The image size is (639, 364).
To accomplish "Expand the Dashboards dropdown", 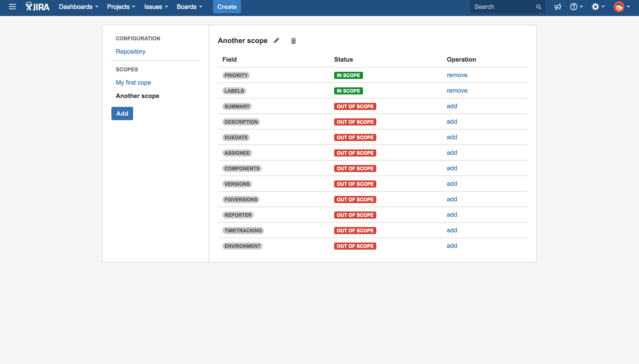I will pyautogui.click(x=79, y=7).
